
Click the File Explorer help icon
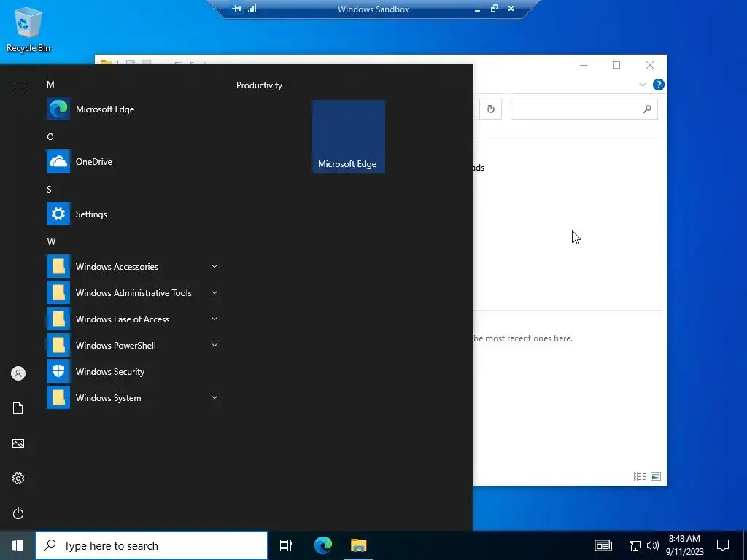tap(659, 85)
